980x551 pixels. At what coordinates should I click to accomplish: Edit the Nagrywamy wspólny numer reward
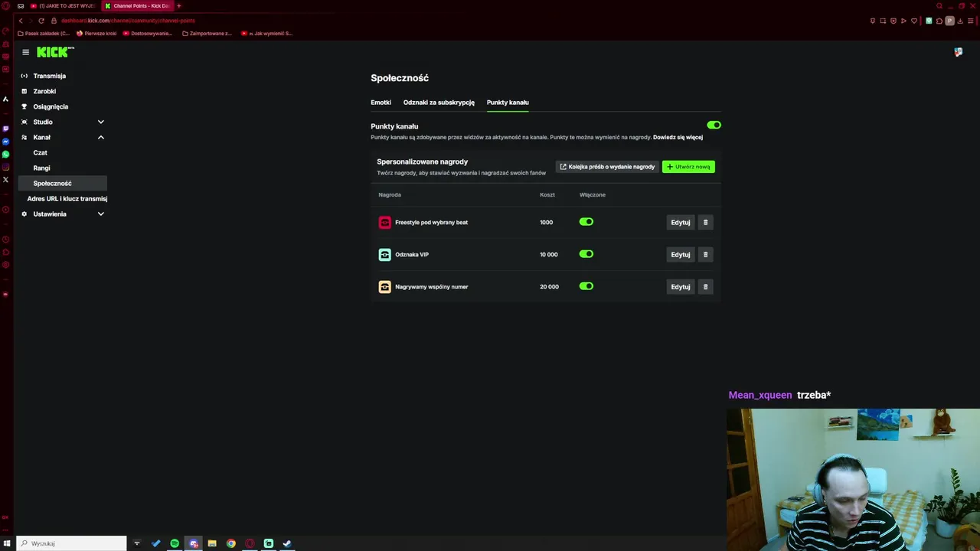(x=680, y=286)
